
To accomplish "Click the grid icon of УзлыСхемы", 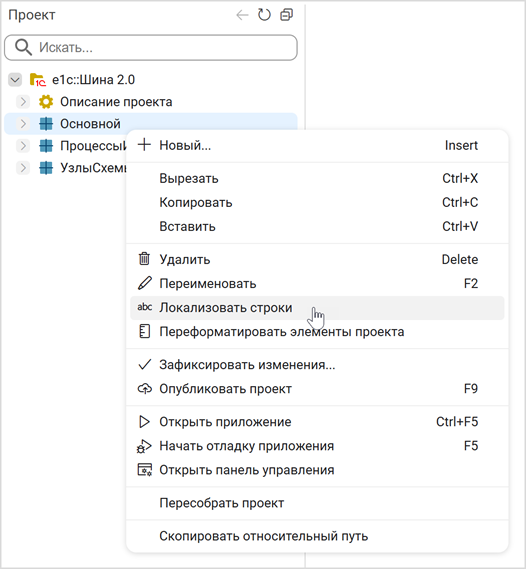I will click(46, 168).
